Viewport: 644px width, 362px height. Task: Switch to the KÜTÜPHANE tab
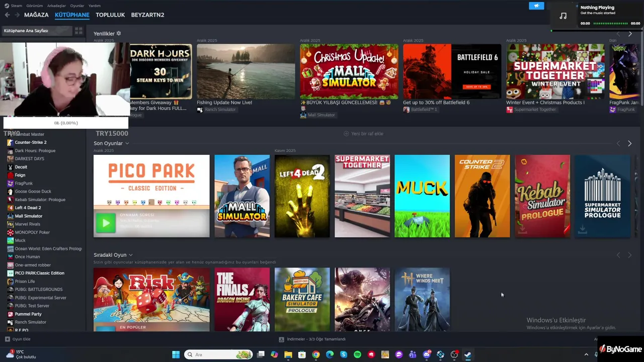72,15
